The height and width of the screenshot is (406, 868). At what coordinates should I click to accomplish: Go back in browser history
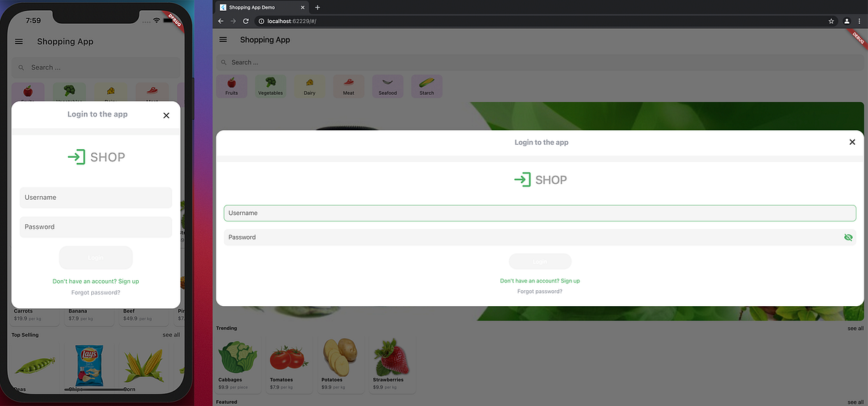(x=221, y=21)
